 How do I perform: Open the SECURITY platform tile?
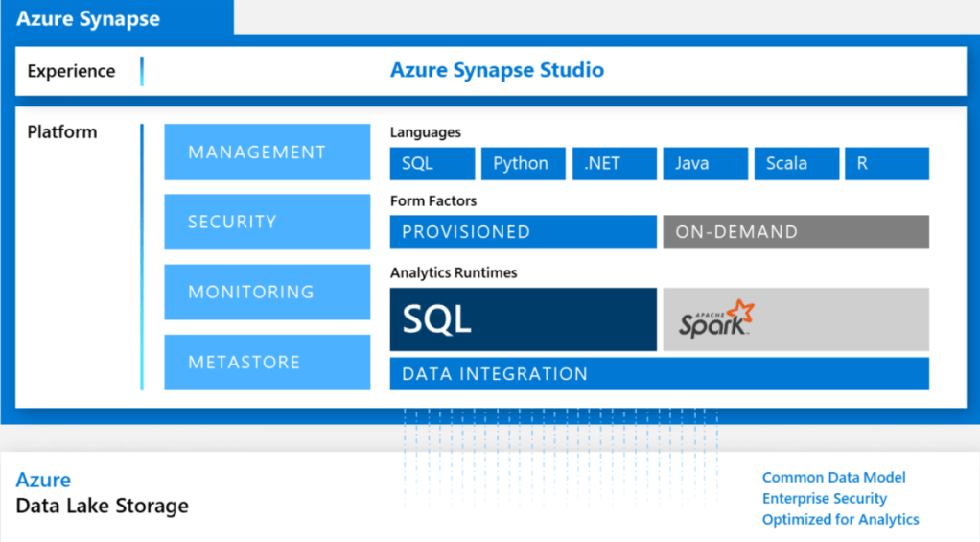pyautogui.click(x=267, y=222)
